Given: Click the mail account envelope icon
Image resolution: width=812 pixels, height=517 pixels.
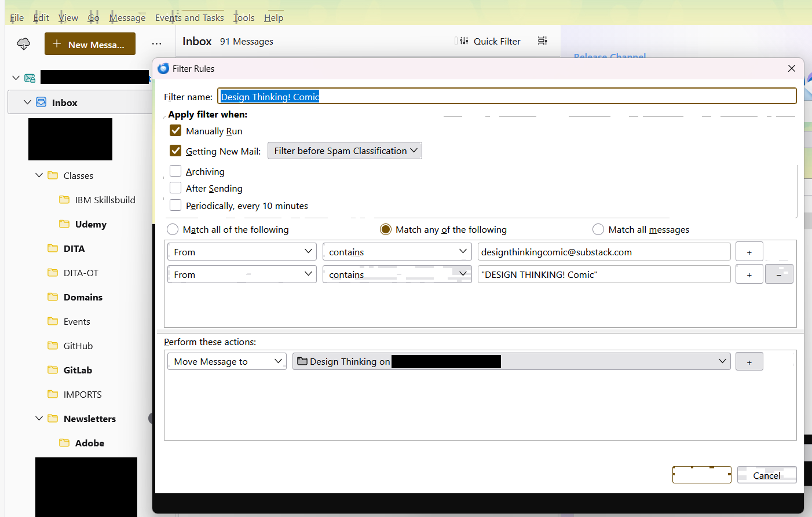Looking at the screenshot, I should (30, 78).
